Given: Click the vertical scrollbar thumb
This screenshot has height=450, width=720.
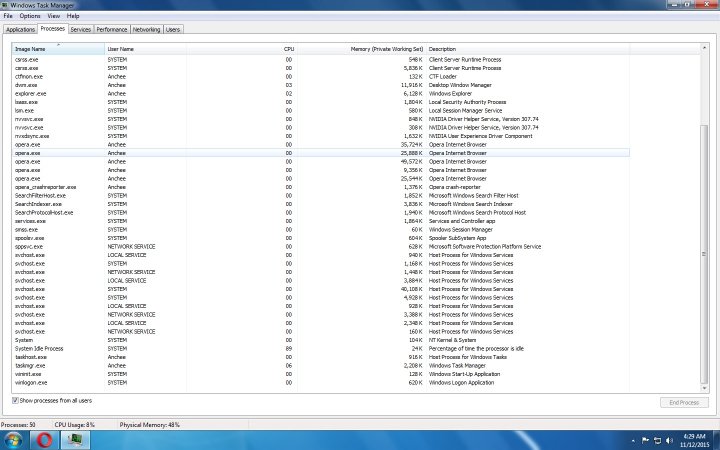Looking at the screenshot, I should [x=704, y=254].
